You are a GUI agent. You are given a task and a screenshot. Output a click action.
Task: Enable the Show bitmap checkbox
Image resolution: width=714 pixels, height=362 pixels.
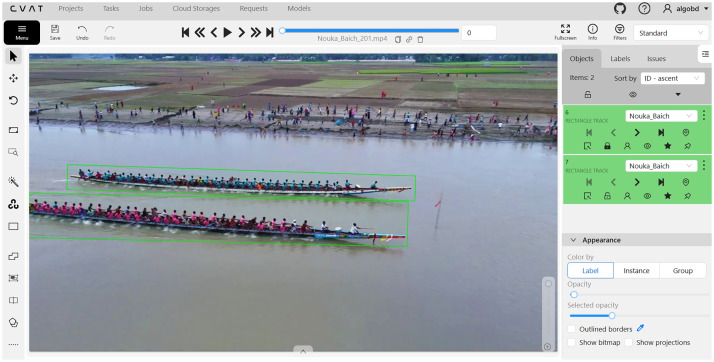click(x=571, y=342)
